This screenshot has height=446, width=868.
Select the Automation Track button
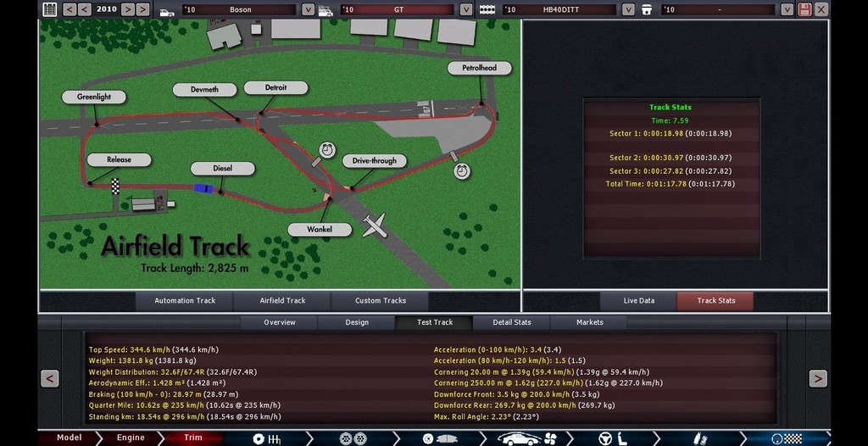coord(185,300)
